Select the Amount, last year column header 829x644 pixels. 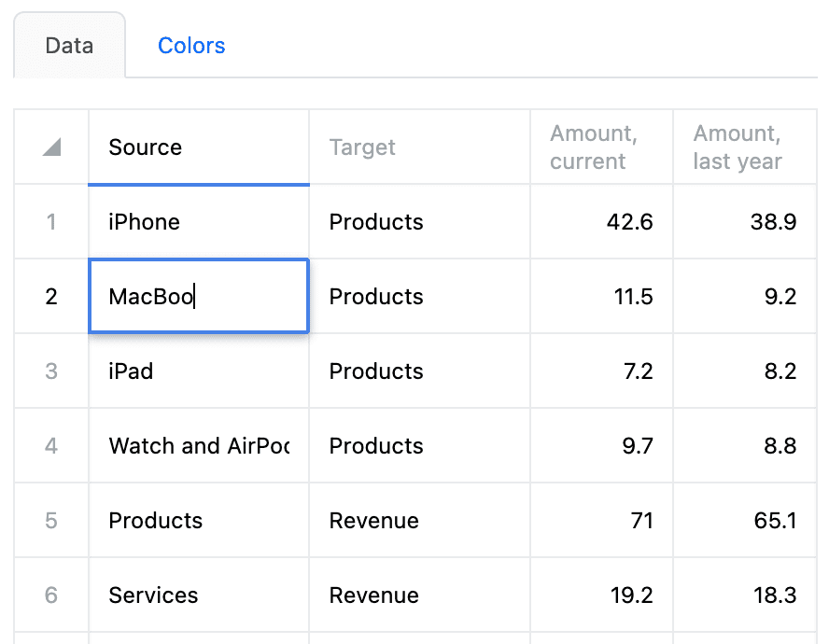(744, 147)
